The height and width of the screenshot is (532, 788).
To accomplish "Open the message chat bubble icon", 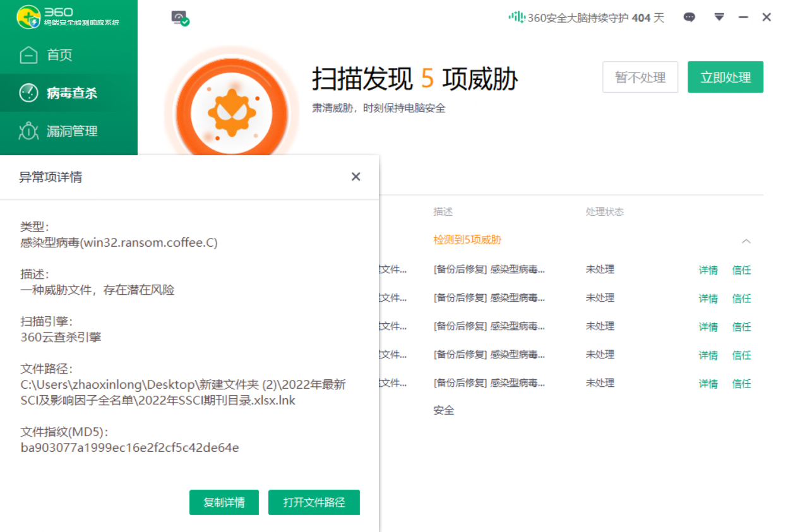I will (689, 18).
